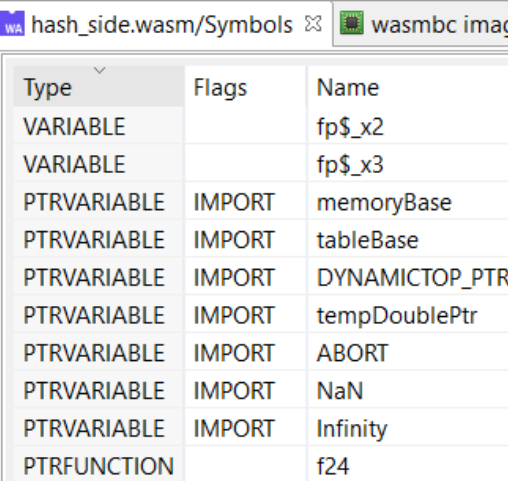Select the memoryBase symbol row
Viewport: 508px width, 481px height.
click(261, 202)
